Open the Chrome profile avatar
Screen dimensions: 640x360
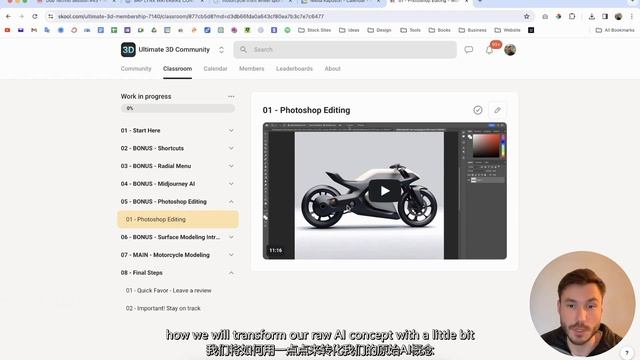point(618,16)
